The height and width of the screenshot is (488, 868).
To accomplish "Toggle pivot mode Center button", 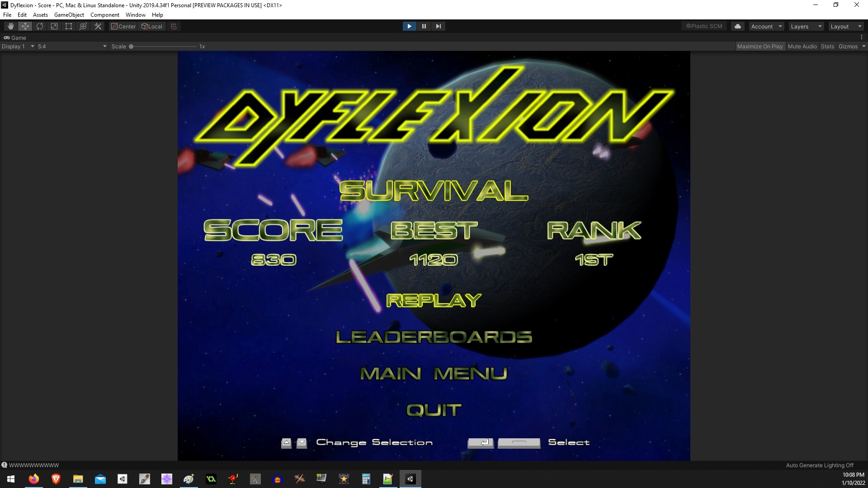I will [x=123, y=26].
